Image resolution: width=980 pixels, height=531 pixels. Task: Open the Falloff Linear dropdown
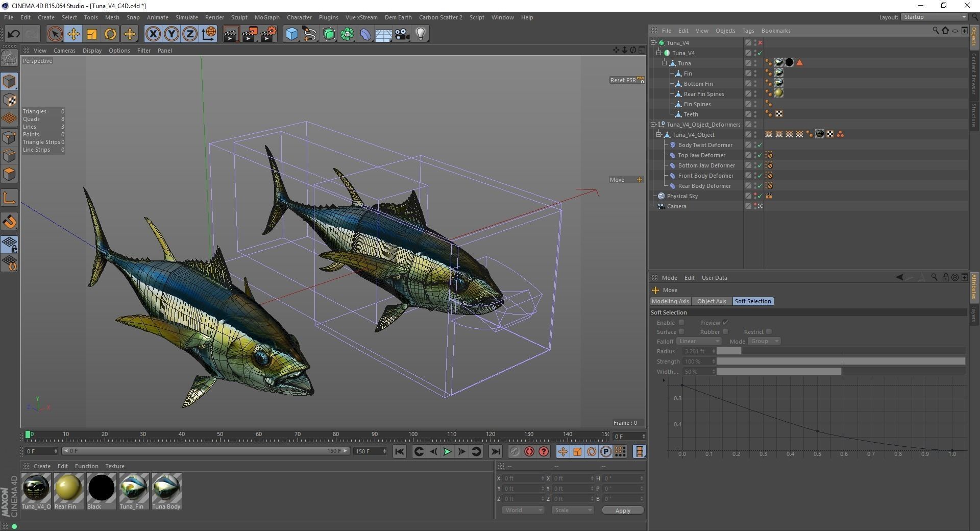(x=699, y=341)
